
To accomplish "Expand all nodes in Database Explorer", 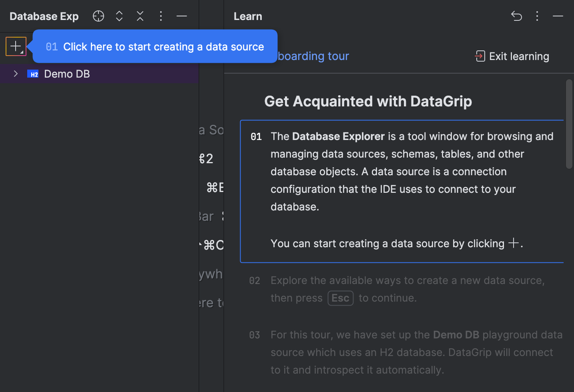I will [119, 16].
